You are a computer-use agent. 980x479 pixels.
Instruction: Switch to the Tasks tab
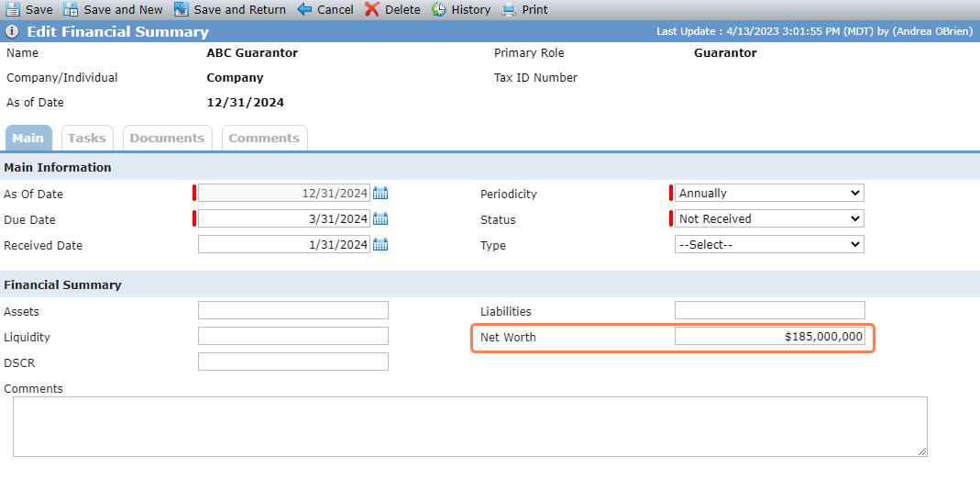click(x=87, y=139)
